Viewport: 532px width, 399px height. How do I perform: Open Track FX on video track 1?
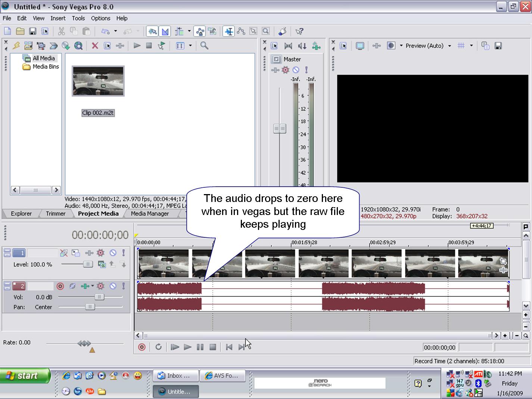(x=100, y=253)
